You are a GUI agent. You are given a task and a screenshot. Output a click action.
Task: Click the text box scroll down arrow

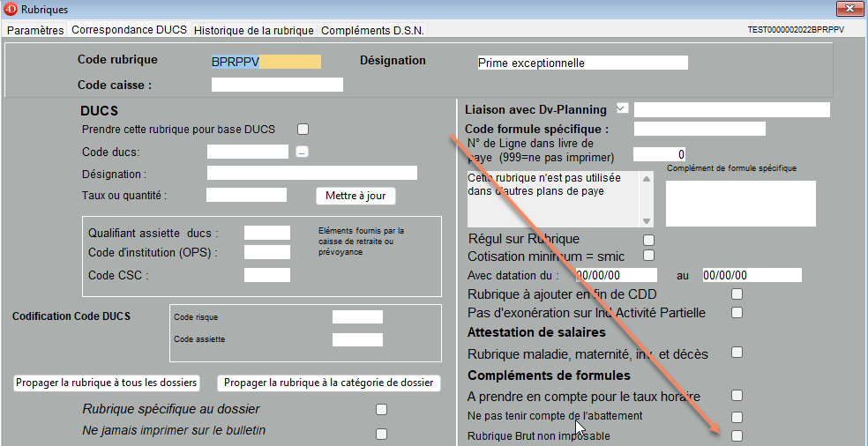point(646,221)
